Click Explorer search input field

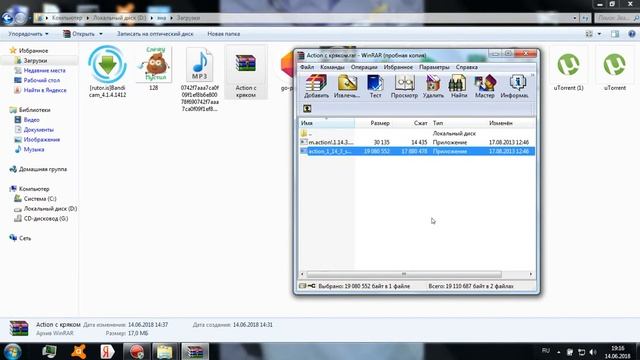click(616, 18)
